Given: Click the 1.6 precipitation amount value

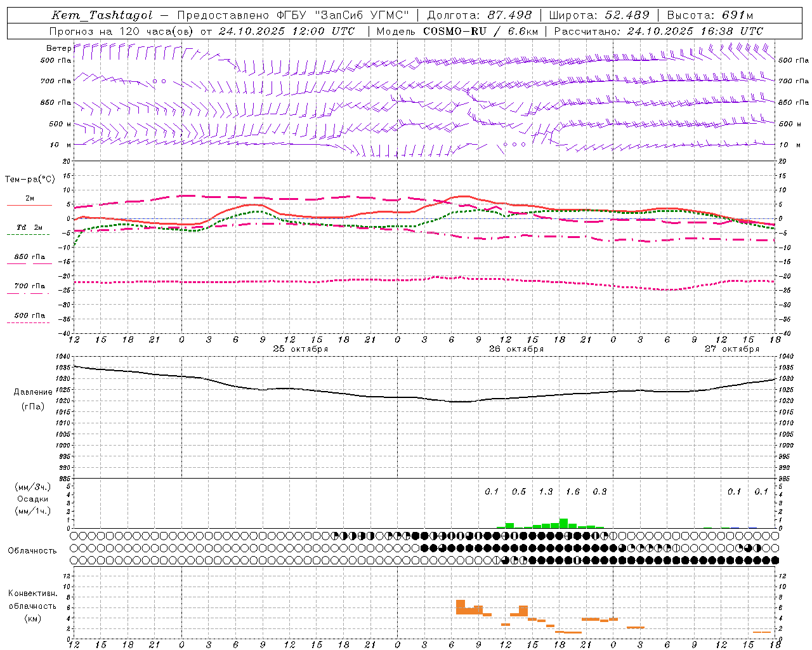Looking at the screenshot, I should (x=573, y=492).
